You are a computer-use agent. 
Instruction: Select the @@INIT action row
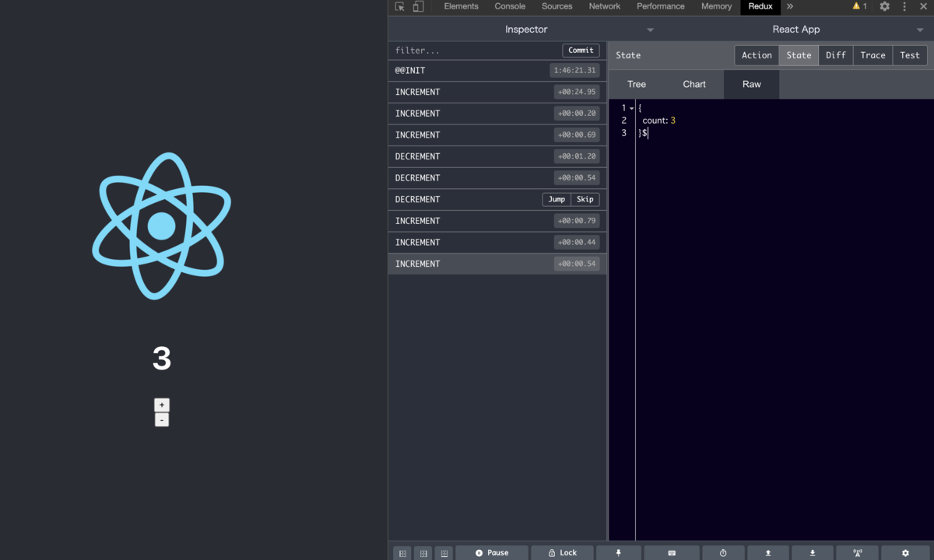[497, 71]
